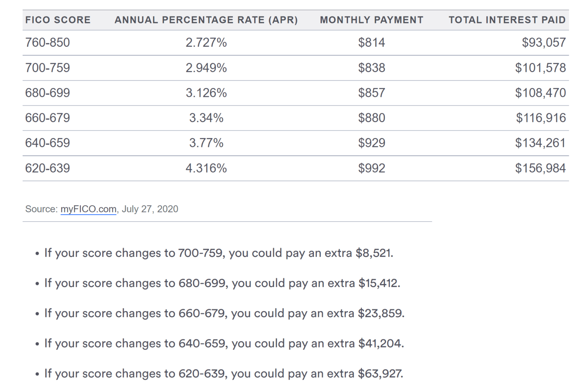This screenshot has height=388, width=588.
Task: Click the bullet mentioning extra $63,927
Action: point(224,373)
